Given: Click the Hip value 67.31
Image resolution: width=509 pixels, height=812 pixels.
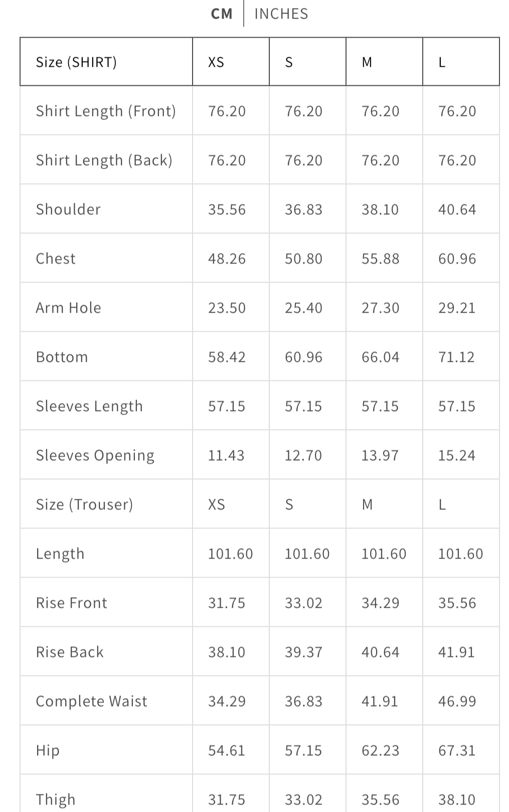Looking at the screenshot, I should point(457,750).
